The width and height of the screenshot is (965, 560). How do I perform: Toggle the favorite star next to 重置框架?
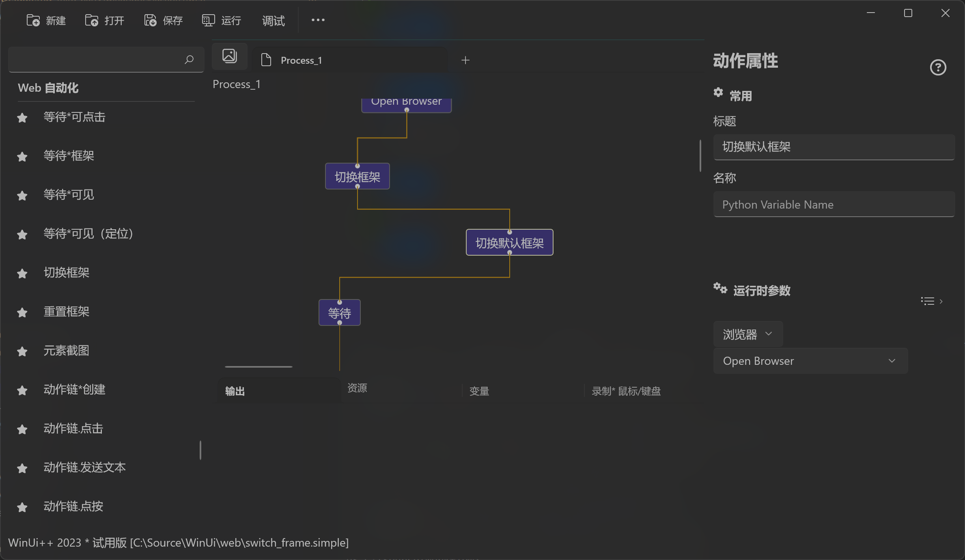(22, 312)
